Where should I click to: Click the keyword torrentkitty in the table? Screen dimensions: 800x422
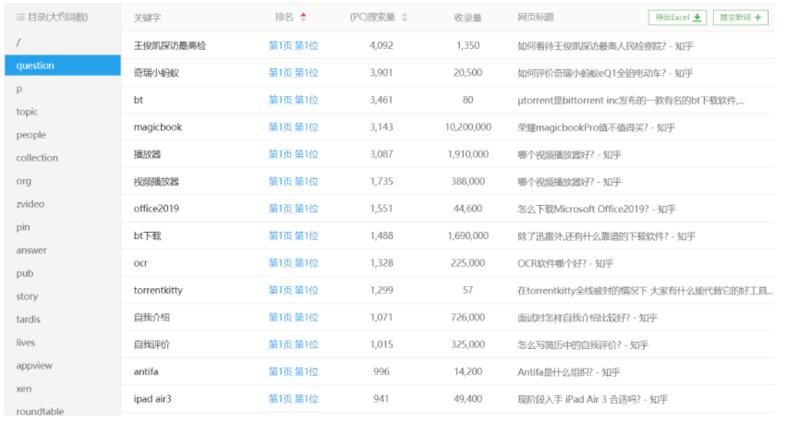pyautogui.click(x=162, y=290)
